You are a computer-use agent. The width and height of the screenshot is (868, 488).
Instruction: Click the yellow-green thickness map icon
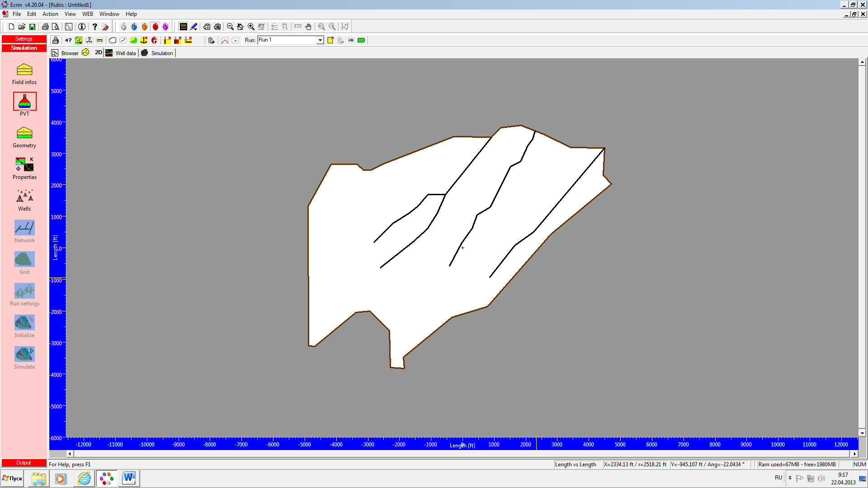pyautogui.click(x=133, y=40)
